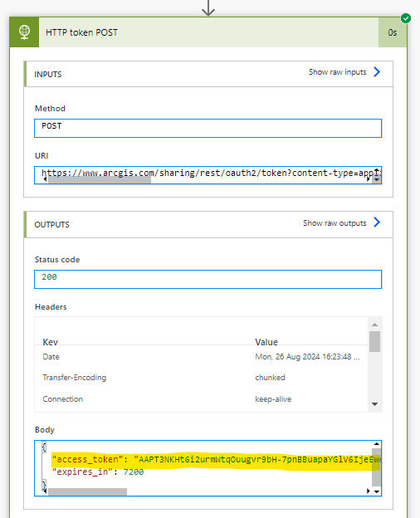The height and width of the screenshot is (518, 420).
Task: Click the Body box scroll up arrow
Action: coord(376,443)
